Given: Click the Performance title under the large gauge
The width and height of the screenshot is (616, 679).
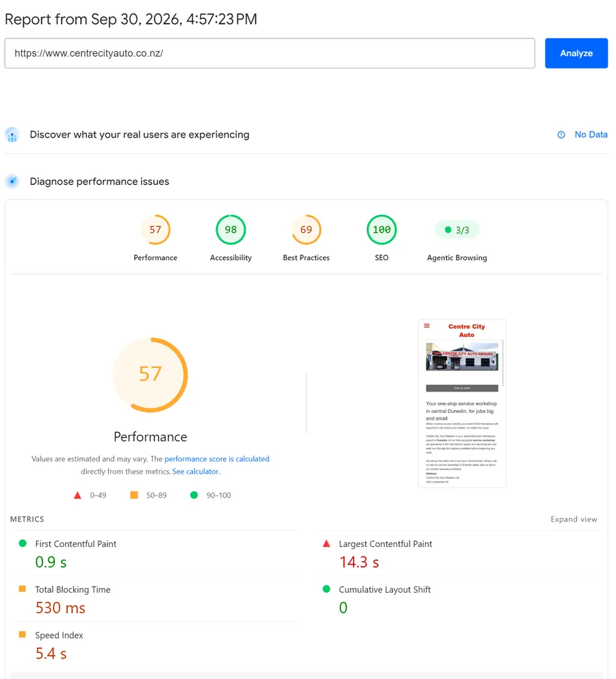Looking at the screenshot, I should click(150, 437).
